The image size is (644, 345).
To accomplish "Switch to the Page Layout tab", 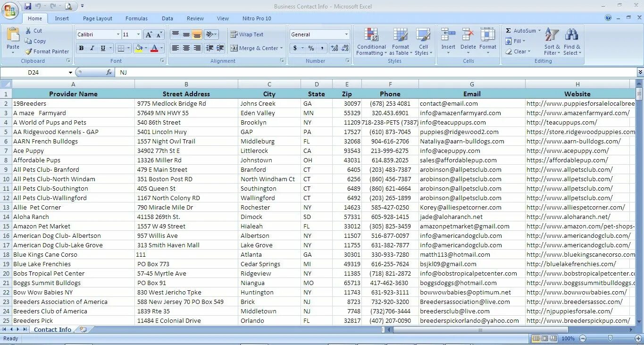I will (98, 18).
